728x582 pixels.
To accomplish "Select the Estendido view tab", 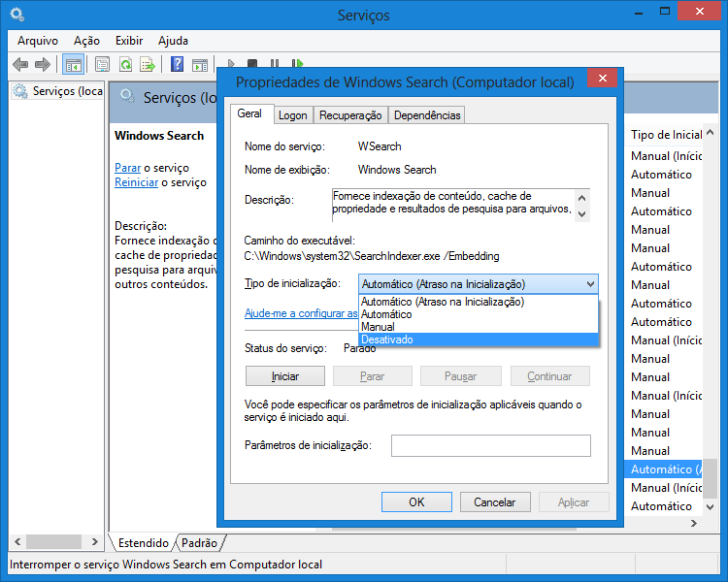I will tap(143, 543).
